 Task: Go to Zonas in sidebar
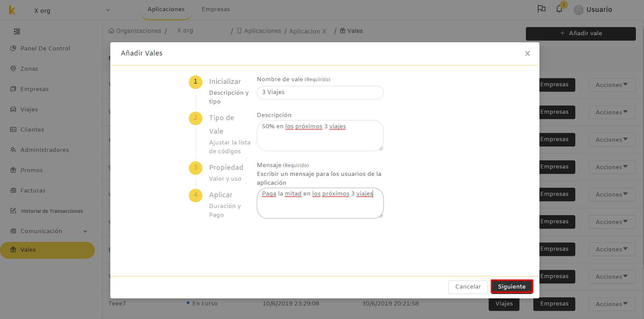pyautogui.click(x=29, y=69)
